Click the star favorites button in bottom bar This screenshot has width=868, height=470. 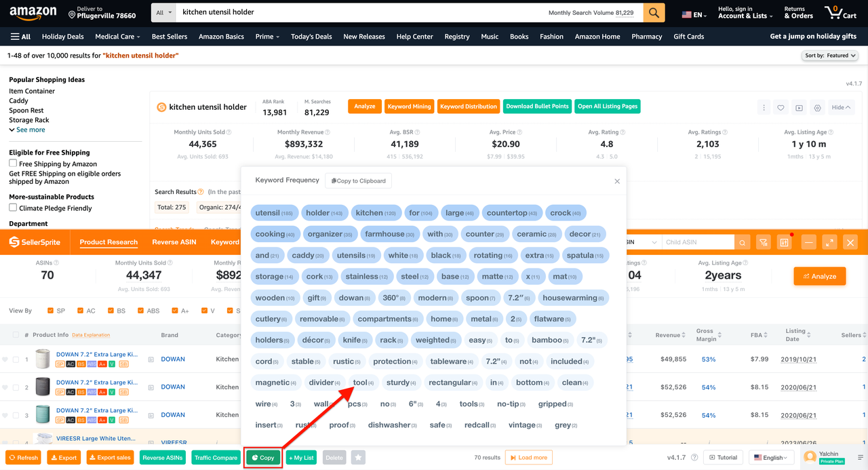pyautogui.click(x=359, y=458)
